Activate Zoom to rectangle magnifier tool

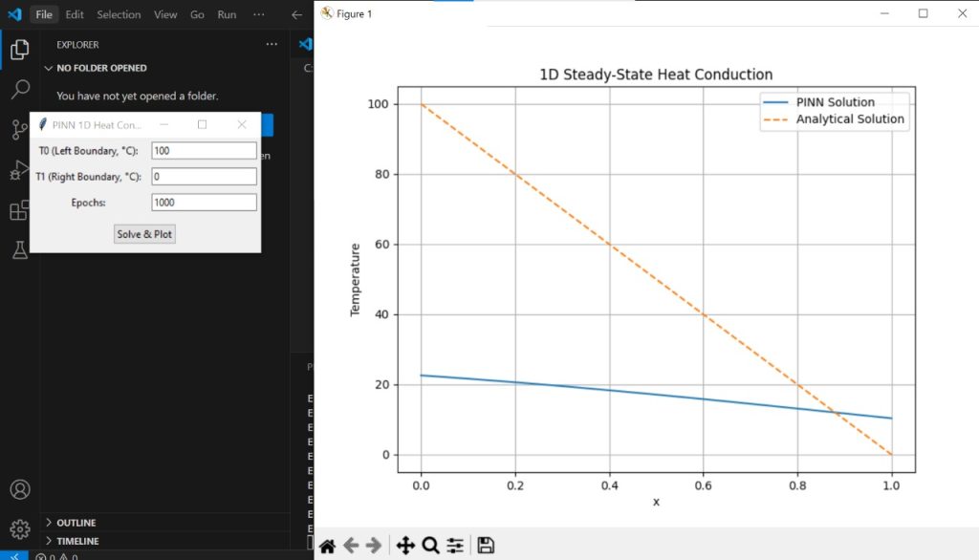[x=430, y=546]
